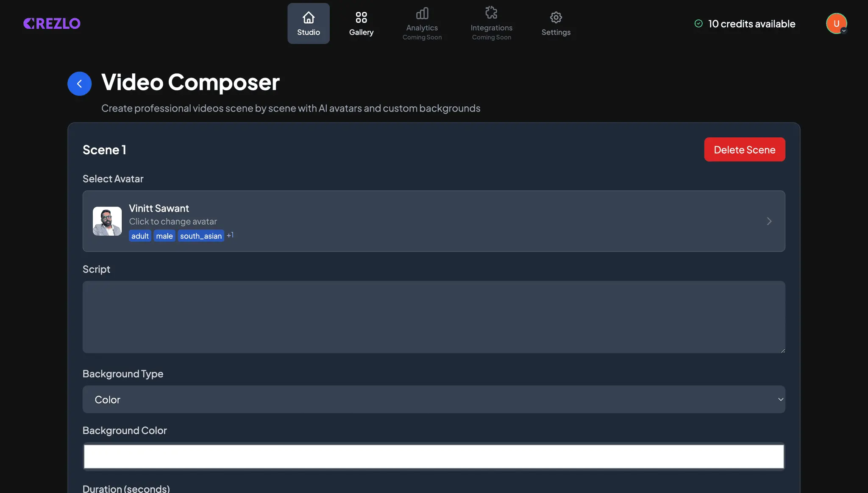Click the adult tag

[140, 236]
